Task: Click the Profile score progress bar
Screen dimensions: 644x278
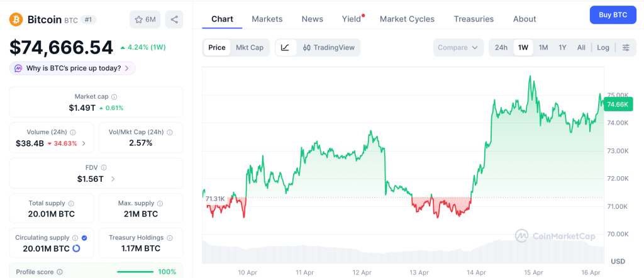Action: [135, 272]
